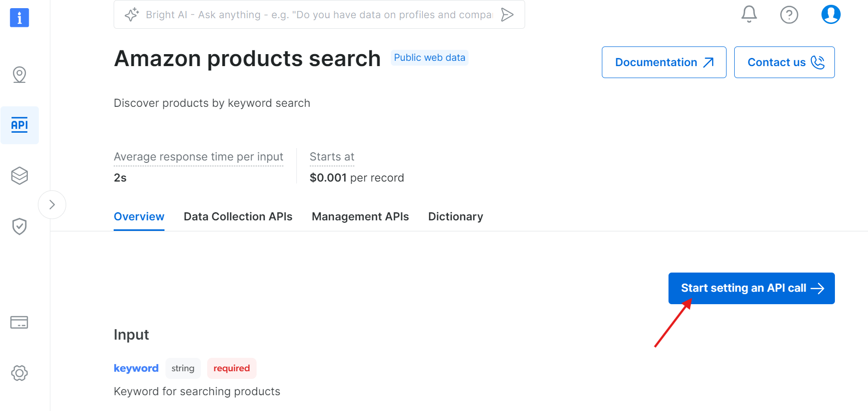Click the datasets layers icon

coord(19,176)
